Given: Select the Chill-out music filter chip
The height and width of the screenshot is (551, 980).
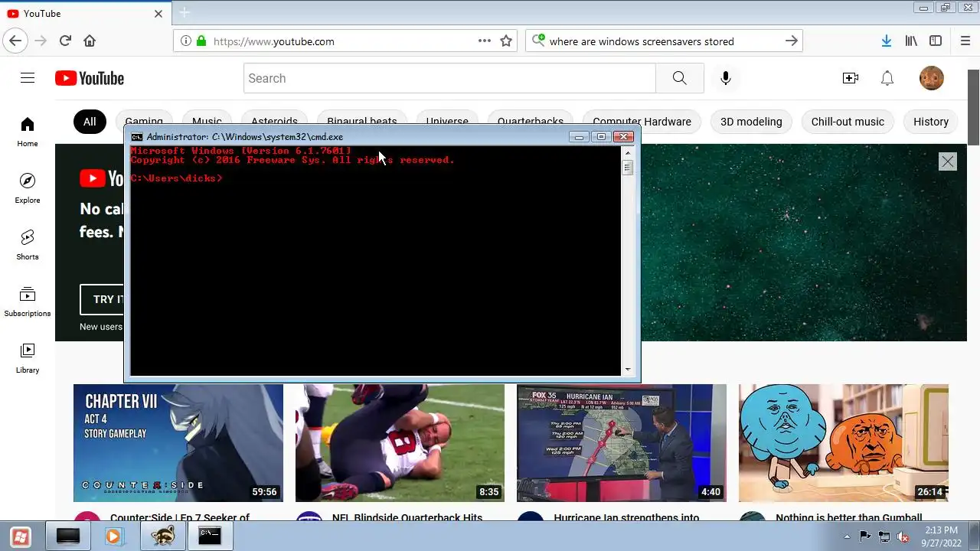Looking at the screenshot, I should 848,122.
